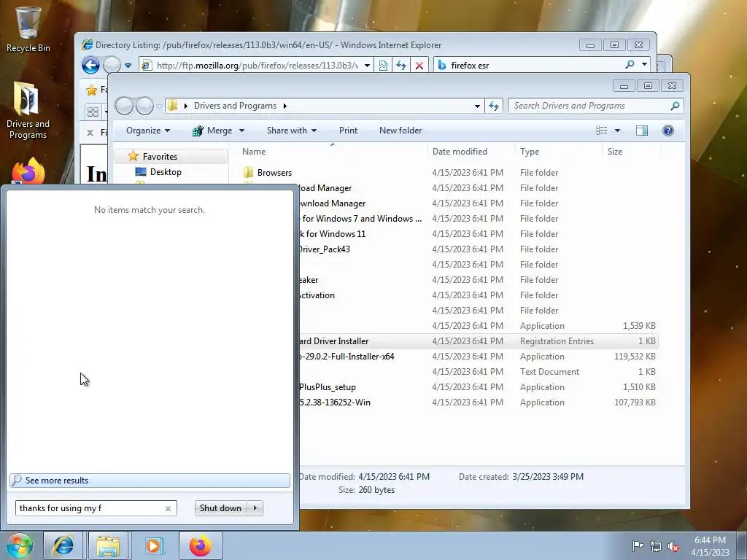Click the folder icon in Explorer address bar
The image size is (747, 560).
tap(173, 106)
